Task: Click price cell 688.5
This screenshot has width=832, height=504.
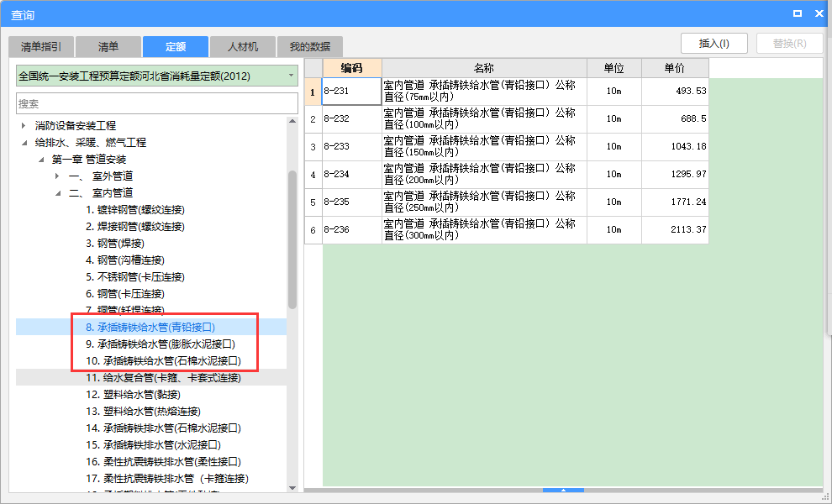Action: point(675,118)
